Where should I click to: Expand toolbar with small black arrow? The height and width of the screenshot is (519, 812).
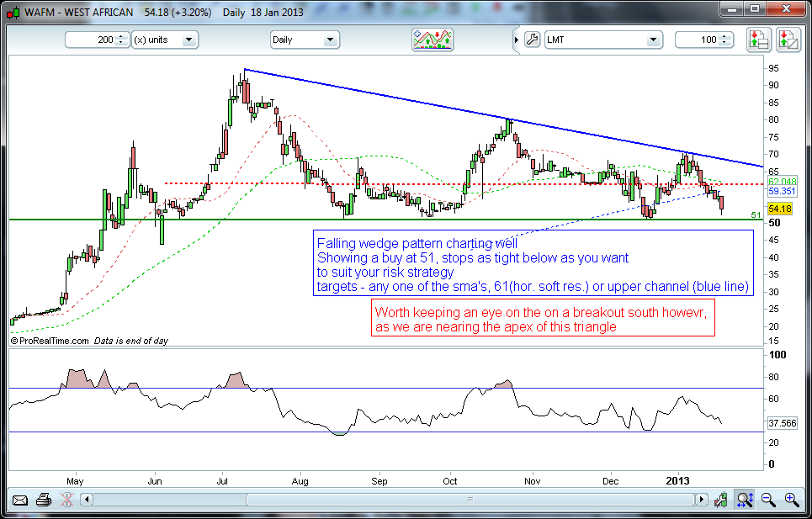click(516, 40)
